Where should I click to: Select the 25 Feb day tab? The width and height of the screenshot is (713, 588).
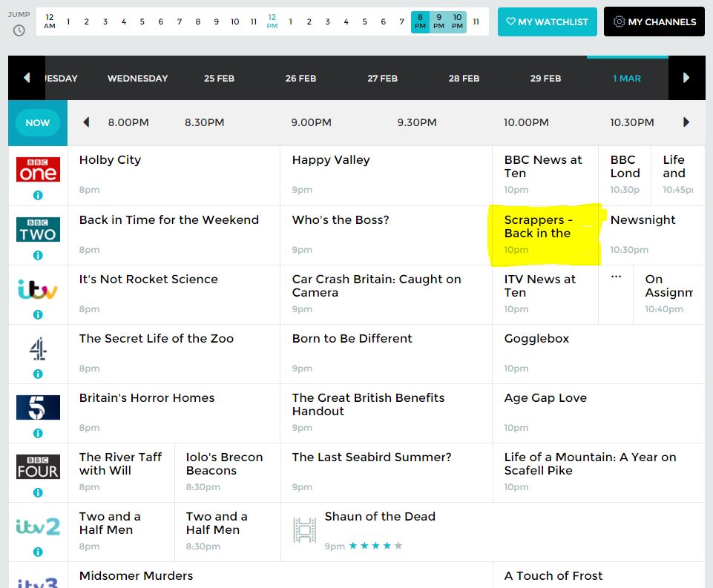[x=219, y=78]
